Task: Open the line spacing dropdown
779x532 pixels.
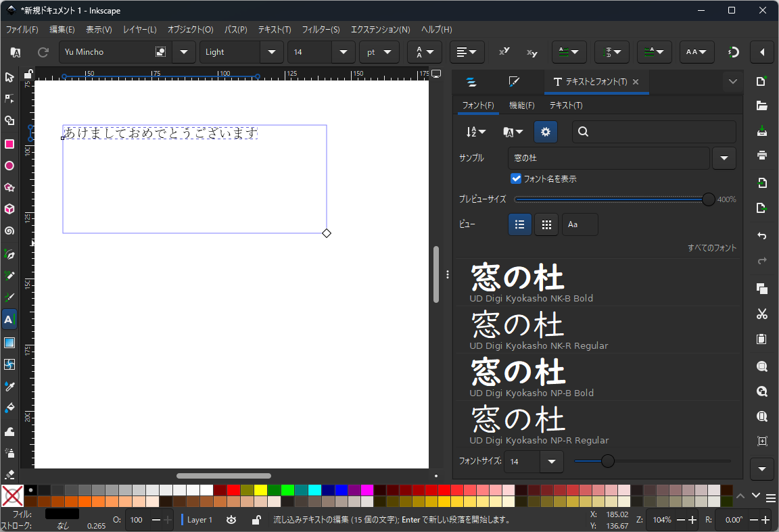Action: (x=425, y=52)
